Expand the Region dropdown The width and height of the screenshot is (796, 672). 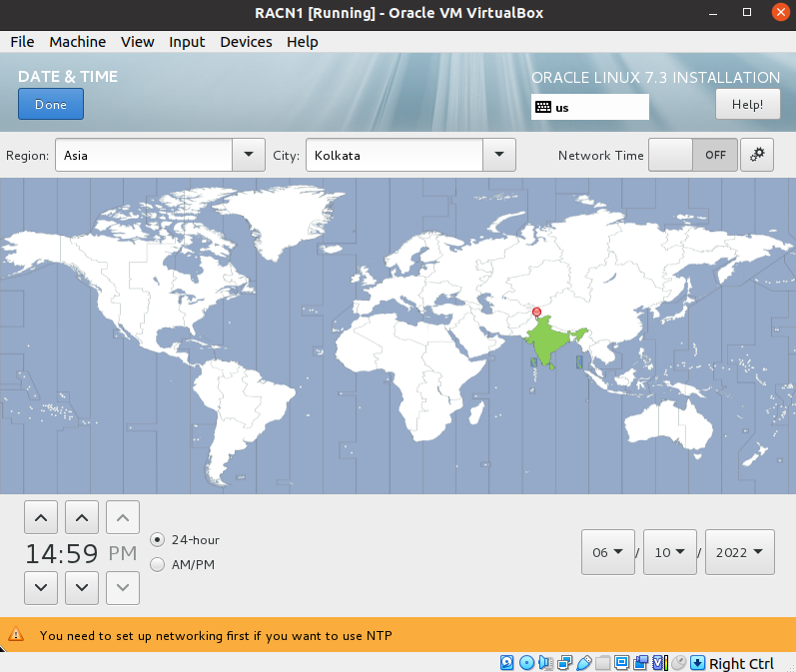249,155
